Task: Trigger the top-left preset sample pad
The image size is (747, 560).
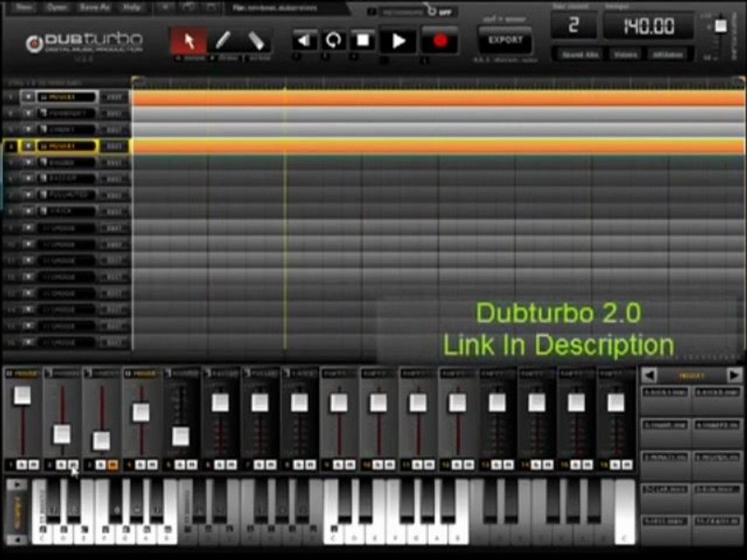Action: point(665,401)
